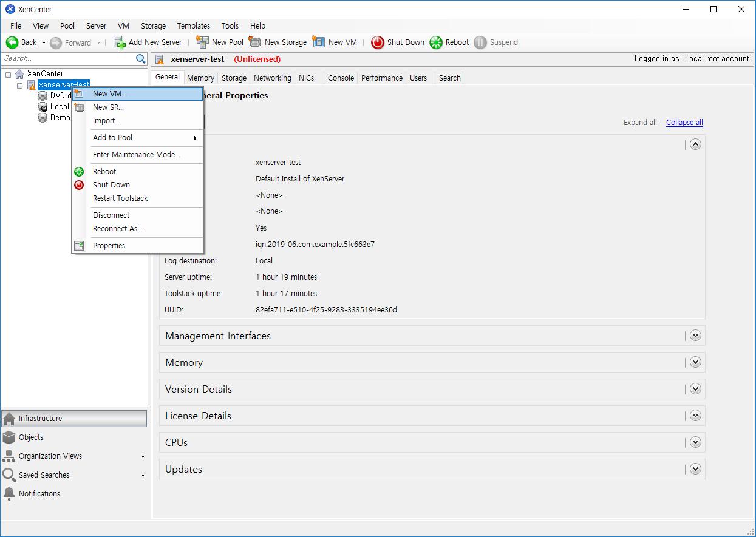
Task: Expand the License Details section
Action: point(696,416)
